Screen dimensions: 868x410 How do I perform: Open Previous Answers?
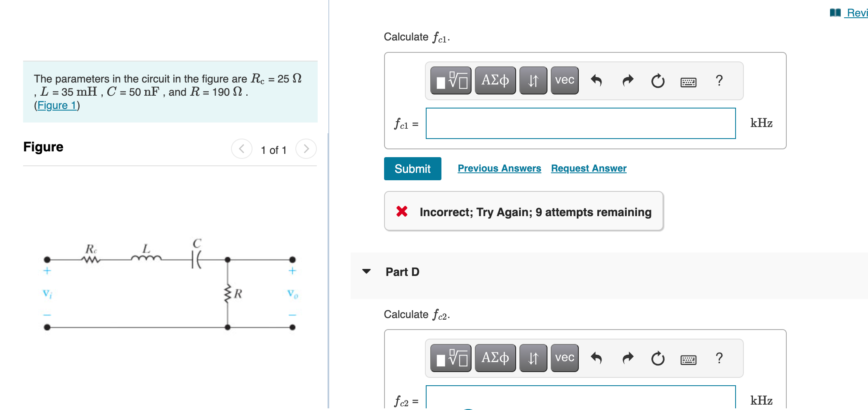(x=500, y=168)
